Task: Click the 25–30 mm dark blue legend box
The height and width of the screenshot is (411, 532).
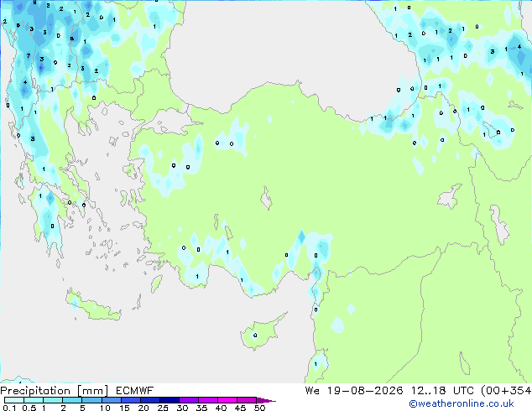Action: point(169,400)
